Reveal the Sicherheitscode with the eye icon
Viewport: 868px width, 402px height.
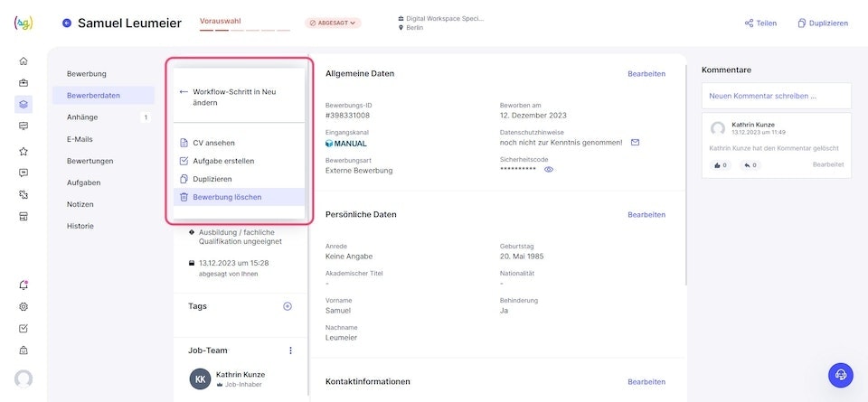(x=549, y=170)
